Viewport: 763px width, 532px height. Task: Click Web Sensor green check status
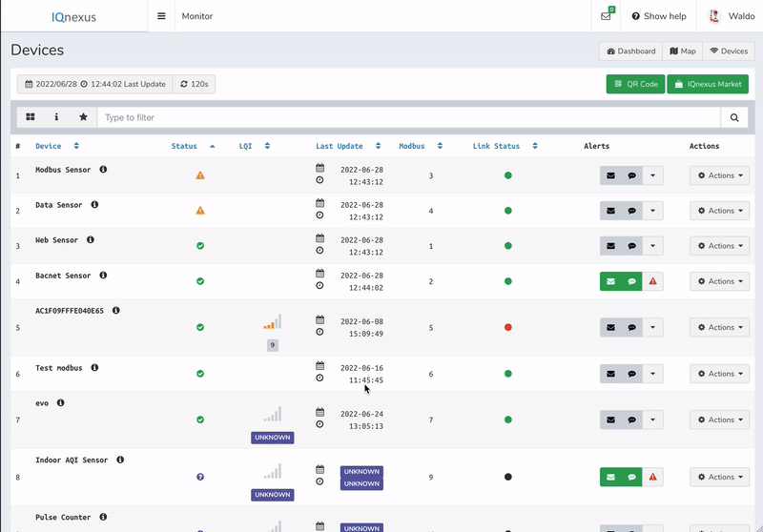[x=200, y=246]
